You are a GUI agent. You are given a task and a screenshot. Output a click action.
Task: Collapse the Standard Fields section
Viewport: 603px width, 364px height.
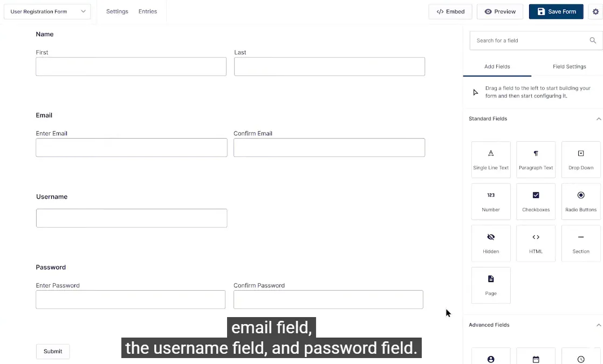coord(598,119)
